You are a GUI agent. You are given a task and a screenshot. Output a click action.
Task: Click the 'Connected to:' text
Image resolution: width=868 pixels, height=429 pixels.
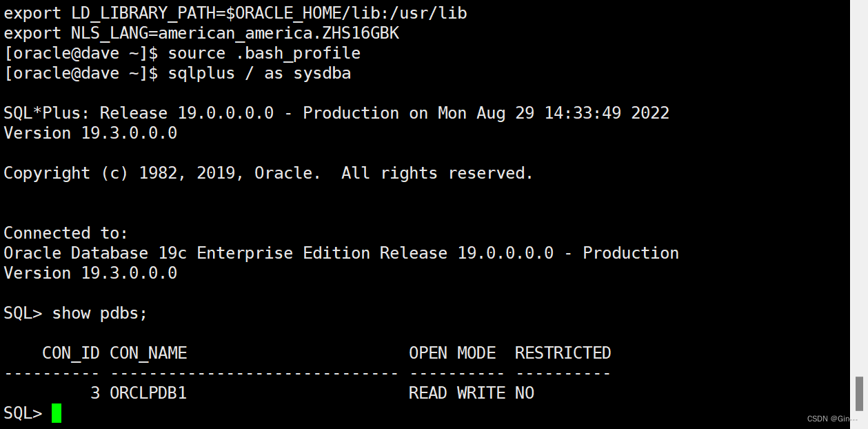66,233
